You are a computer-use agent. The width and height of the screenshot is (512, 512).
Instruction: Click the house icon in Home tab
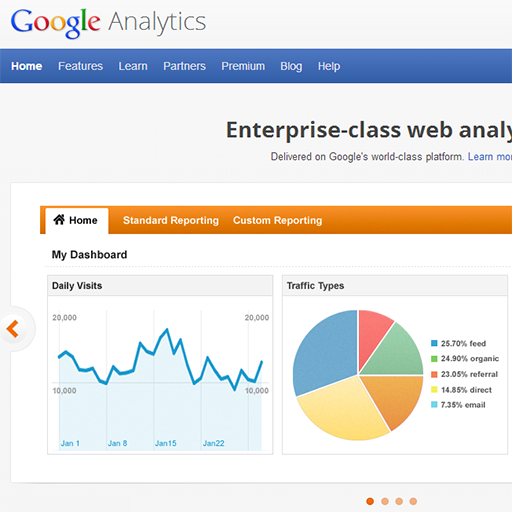59,220
